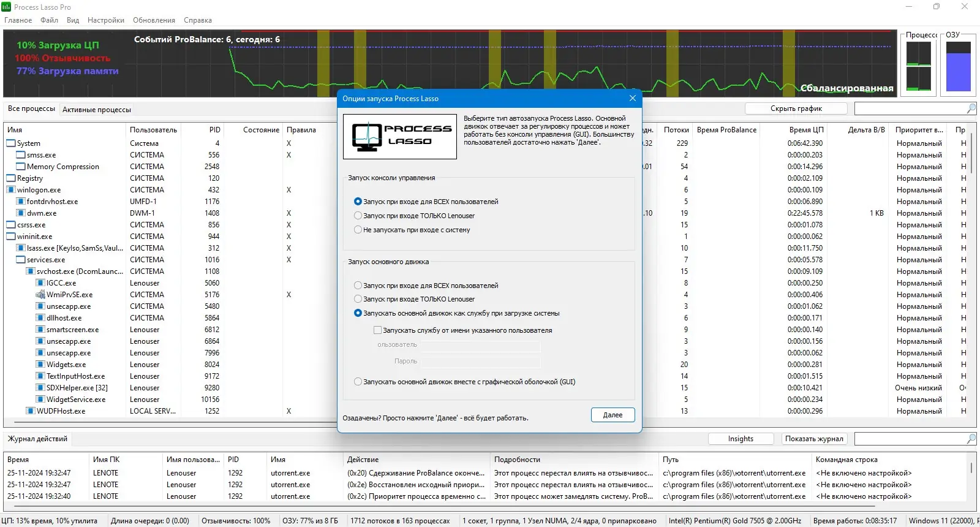Select the WidgetService.exe process icon
Image resolution: width=980 pixels, height=527 pixels.
(x=40, y=400)
